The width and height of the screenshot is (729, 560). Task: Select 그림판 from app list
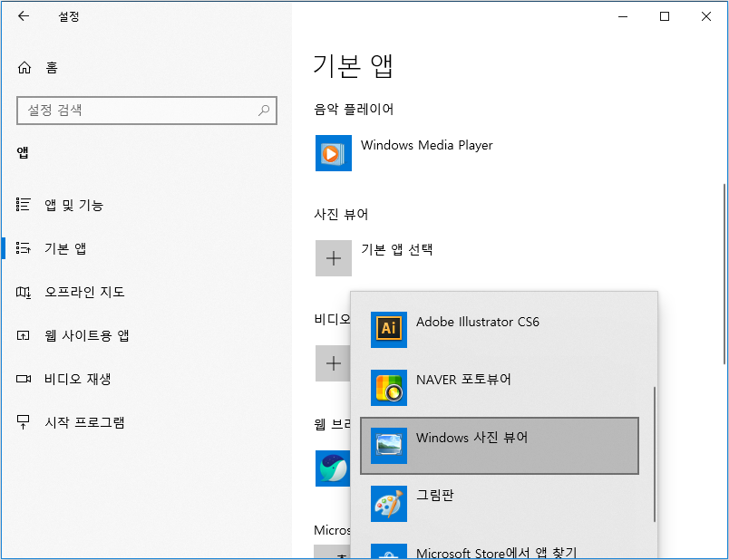click(x=500, y=504)
